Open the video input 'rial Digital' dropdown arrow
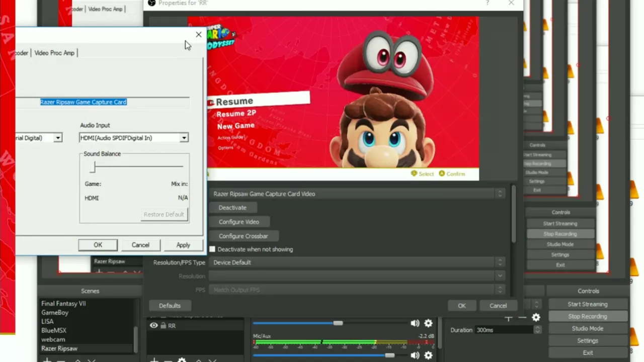 (58, 138)
